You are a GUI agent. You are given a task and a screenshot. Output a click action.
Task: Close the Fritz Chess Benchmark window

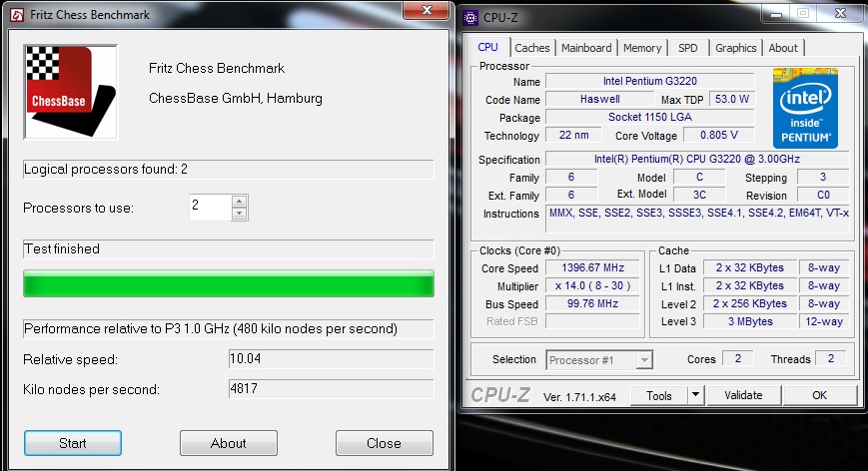(x=427, y=11)
